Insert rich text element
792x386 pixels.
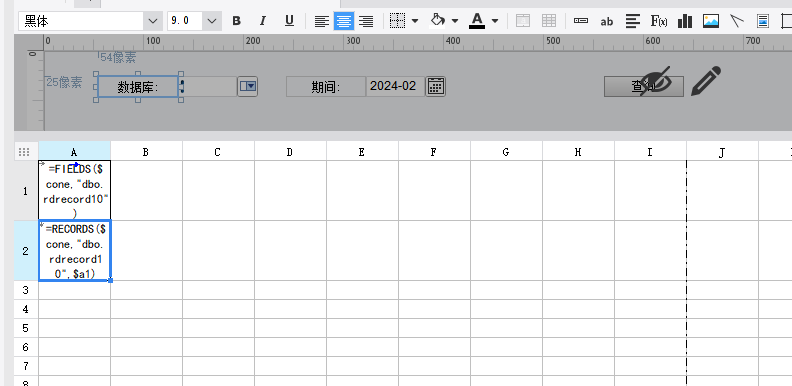coord(633,21)
